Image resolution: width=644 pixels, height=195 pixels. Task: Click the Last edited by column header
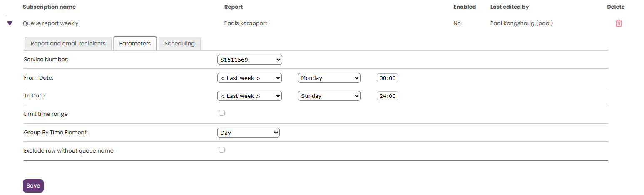510,7
